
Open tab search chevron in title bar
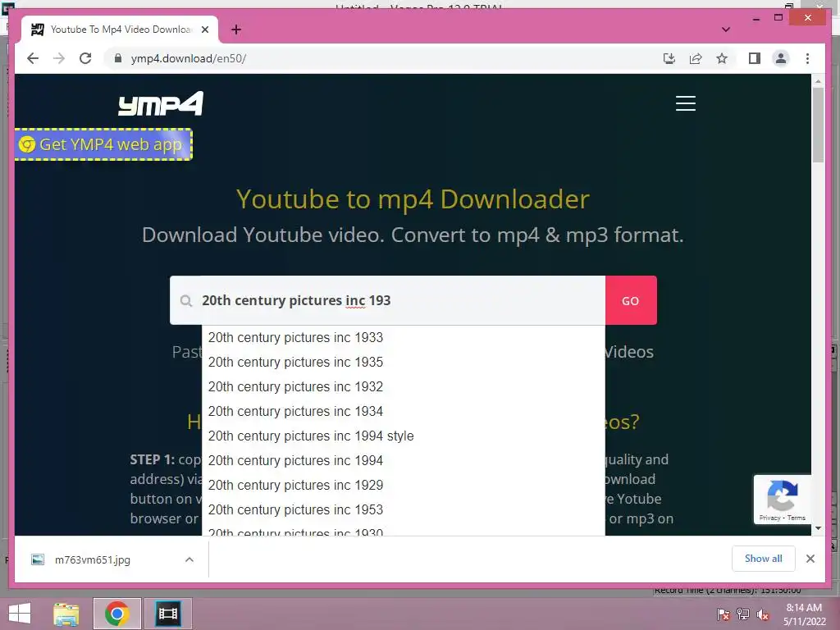726,30
